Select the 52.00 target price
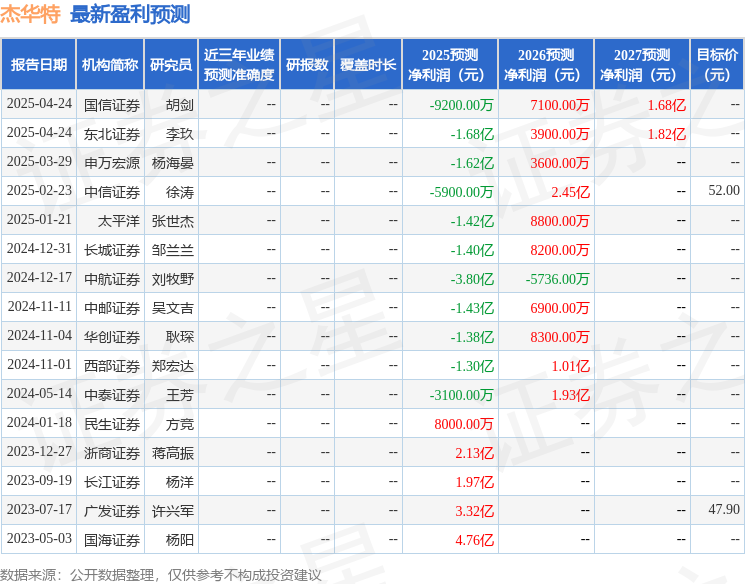745x584 pixels. click(724, 191)
